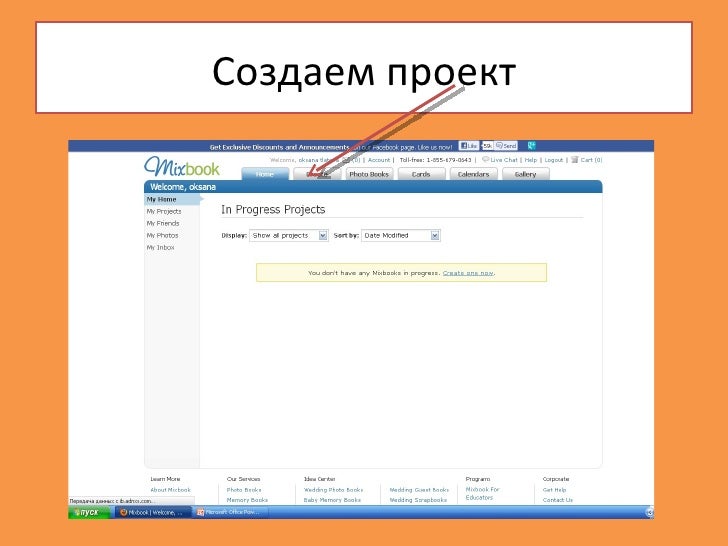Click the PowerPoint icon in taskbar
Screen dimensions: 728x546
tap(201, 512)
